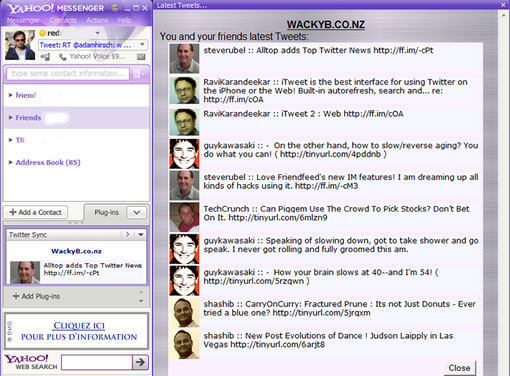510x376 pixels.
Task: Focus the contact information search field
Action: point(68,74)
